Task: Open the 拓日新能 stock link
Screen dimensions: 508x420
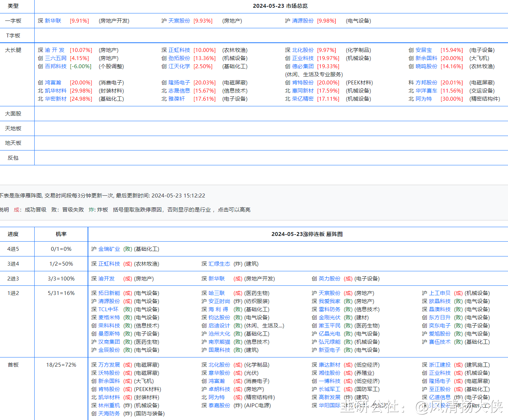Action: (x=109, y=293)
